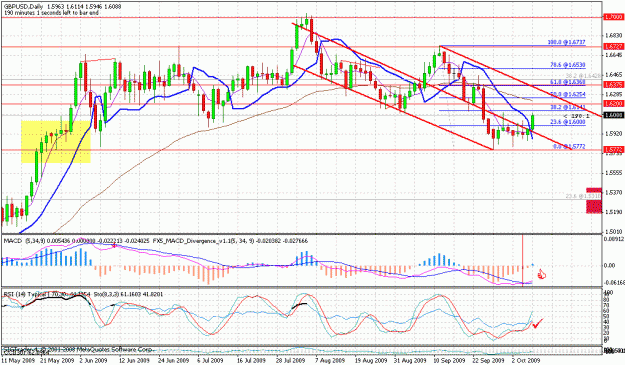The height and width of the screenshot is (365, 625).
Task: Click the thumbs-up arrow icon in MACD panel
Action: click(x=542, y=274)
